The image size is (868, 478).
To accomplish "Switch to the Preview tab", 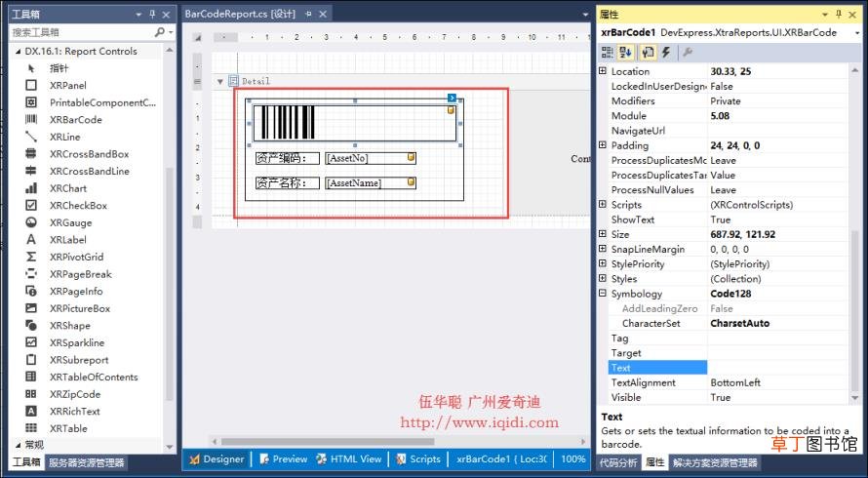I will pos(284,459).
